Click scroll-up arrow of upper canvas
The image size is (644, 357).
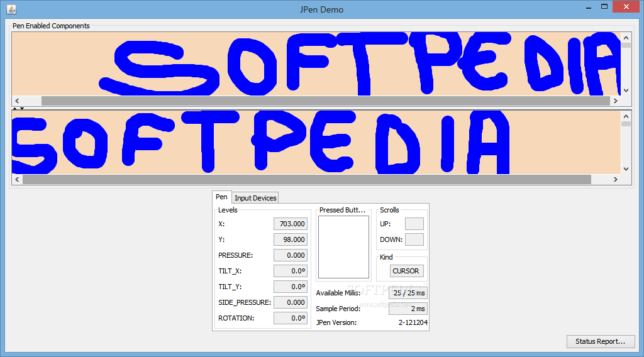[x=626, y=38]
